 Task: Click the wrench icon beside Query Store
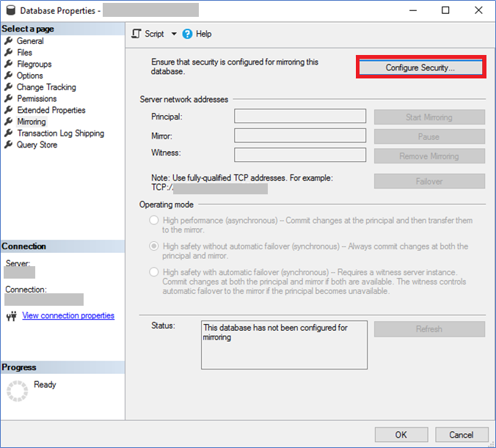tap(9, 144)
